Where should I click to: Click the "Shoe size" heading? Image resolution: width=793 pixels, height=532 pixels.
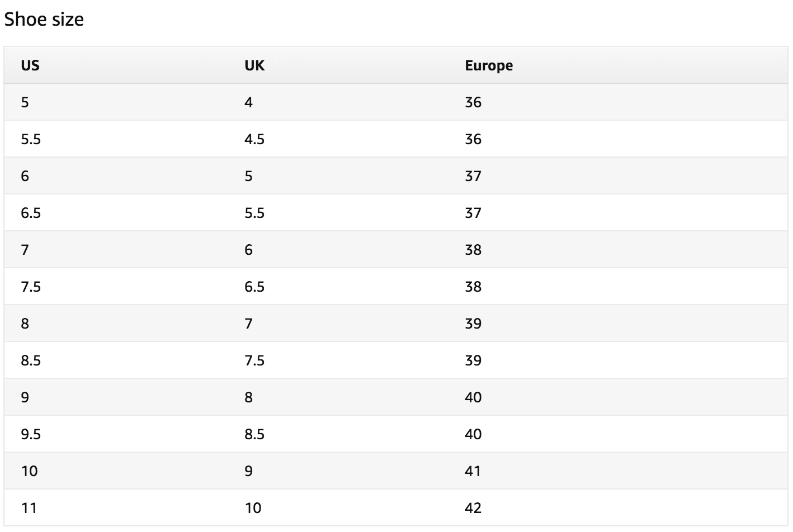pyautogui.click(x=44, y=20)
